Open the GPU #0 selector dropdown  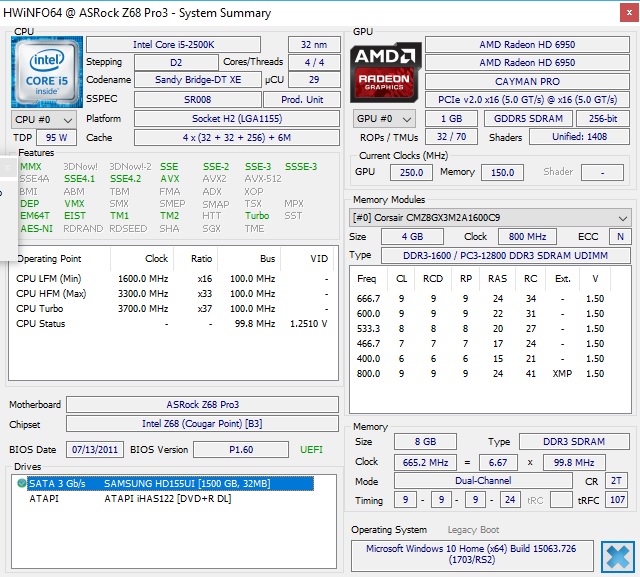point(384,119)
